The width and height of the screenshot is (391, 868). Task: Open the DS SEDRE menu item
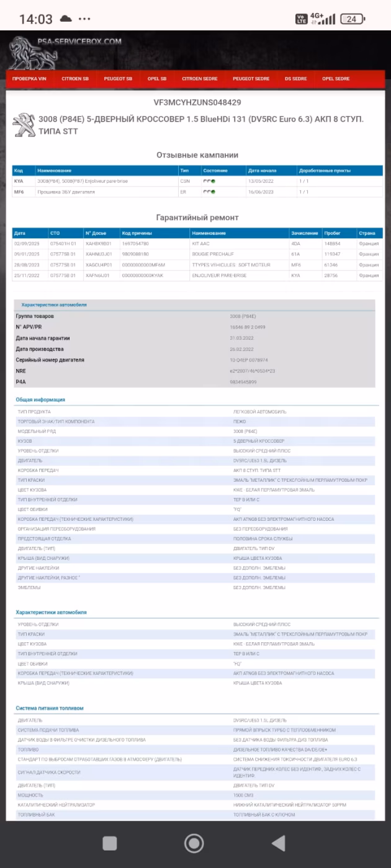tap(296, 79)
